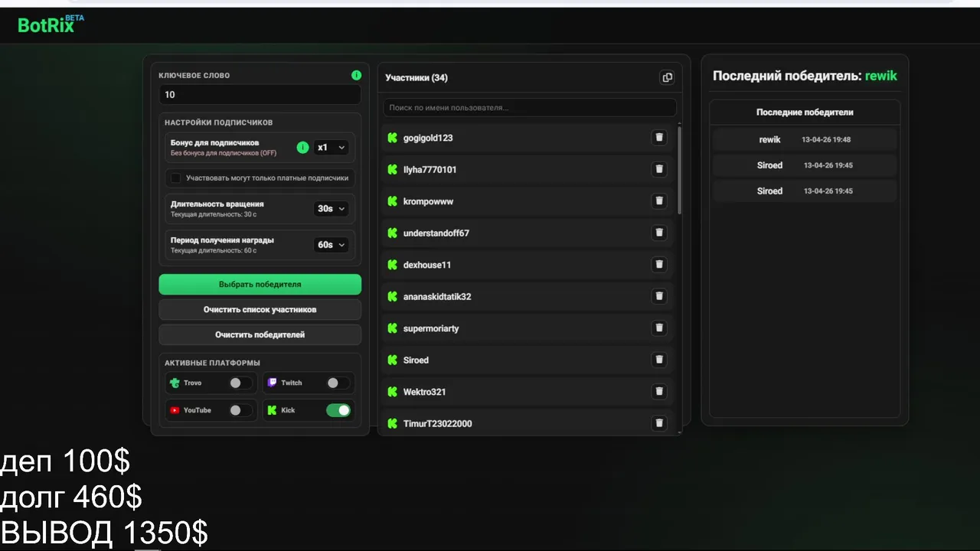Delete participant Wektro321 with trash icon
The image size is (980, 551).
(x=658, y=392)
